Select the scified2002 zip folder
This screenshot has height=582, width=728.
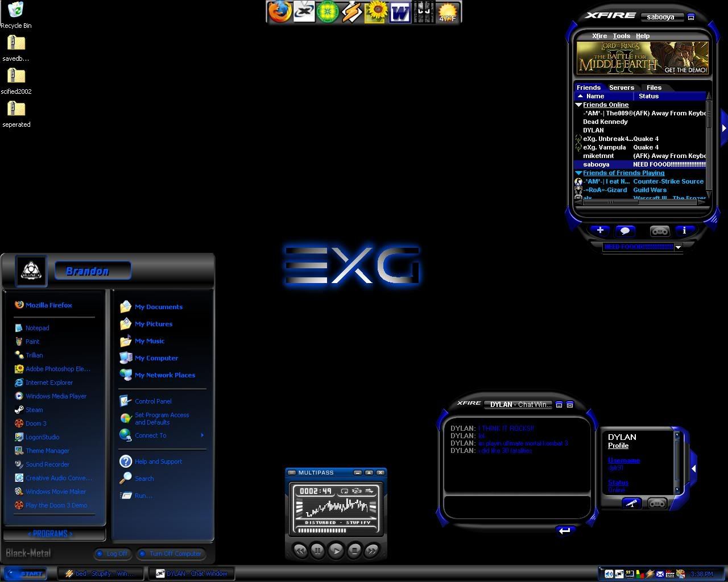tap(16, 81)
